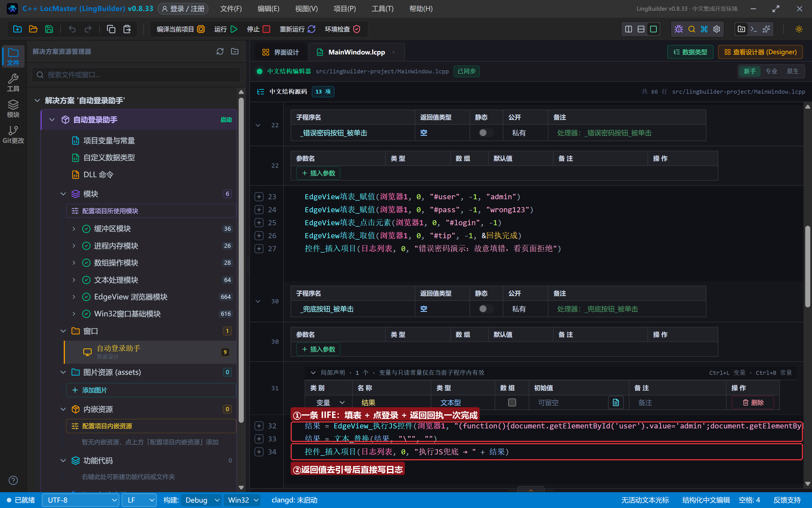Select the 原生 editor mode
Screen dimensions: 812x508
[793, 71]
